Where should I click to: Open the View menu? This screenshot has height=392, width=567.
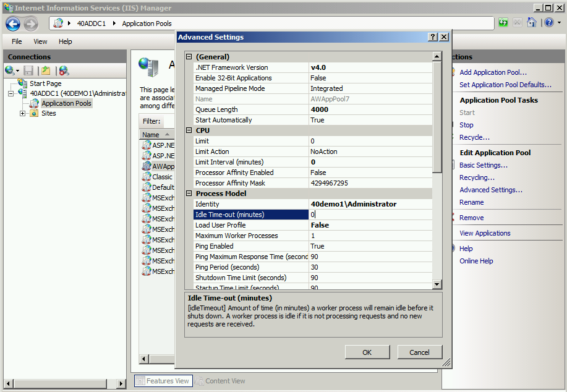40,41
